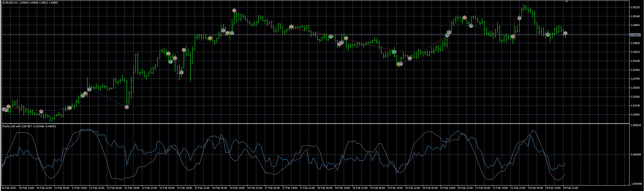Click the 1.03060 price scale label

tap(635, 114)
